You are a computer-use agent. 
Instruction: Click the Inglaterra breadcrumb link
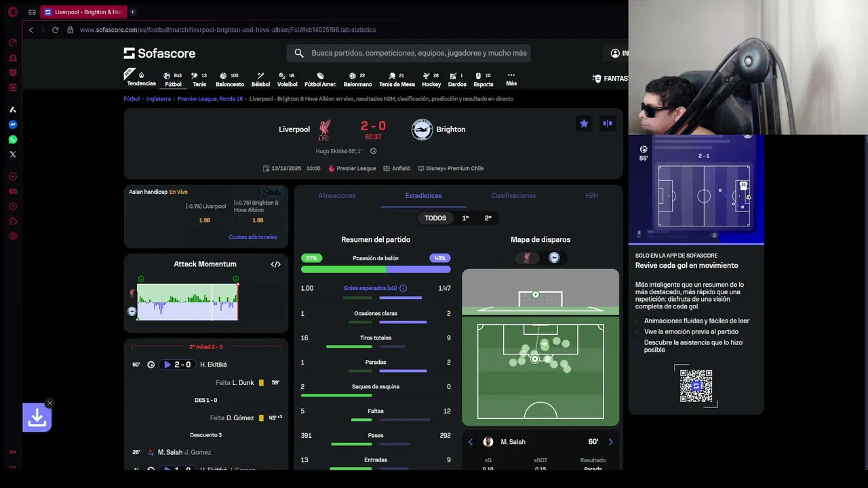click(x=159, y=99)
